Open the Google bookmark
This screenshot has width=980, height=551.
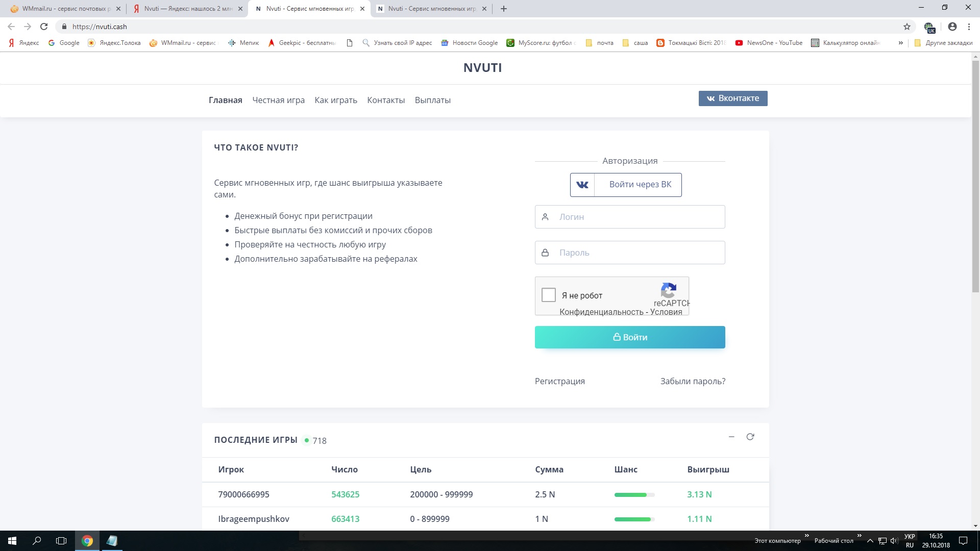[x=64, y=43]
